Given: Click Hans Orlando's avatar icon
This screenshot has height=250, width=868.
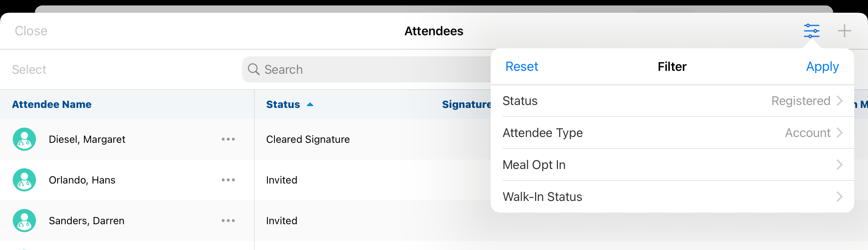Looking at the screenshot, I should click(24, 180).
